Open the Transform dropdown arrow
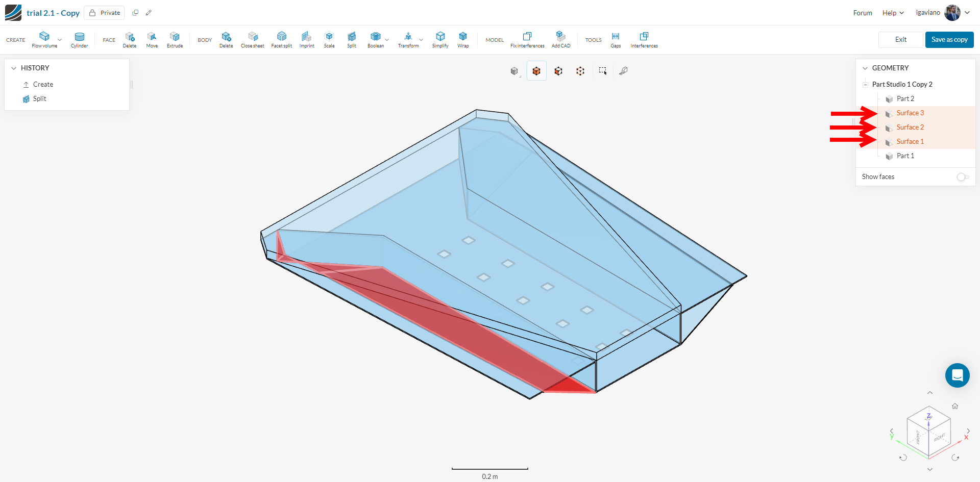Screen dimensions: 980x482 coord(421,39)
